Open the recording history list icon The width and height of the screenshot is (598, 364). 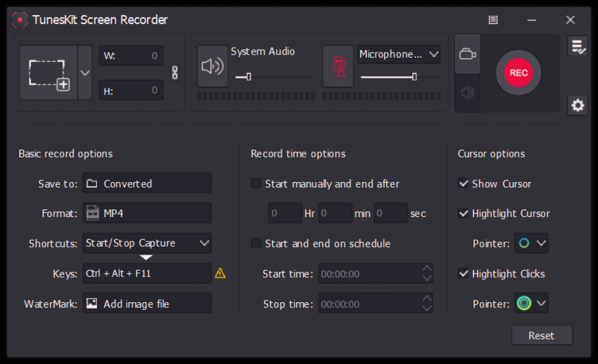[x=578, y=47]
